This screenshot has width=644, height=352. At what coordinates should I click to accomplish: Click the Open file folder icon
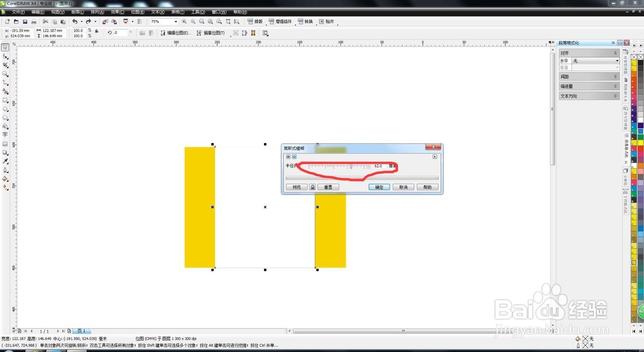pos(17,21)
